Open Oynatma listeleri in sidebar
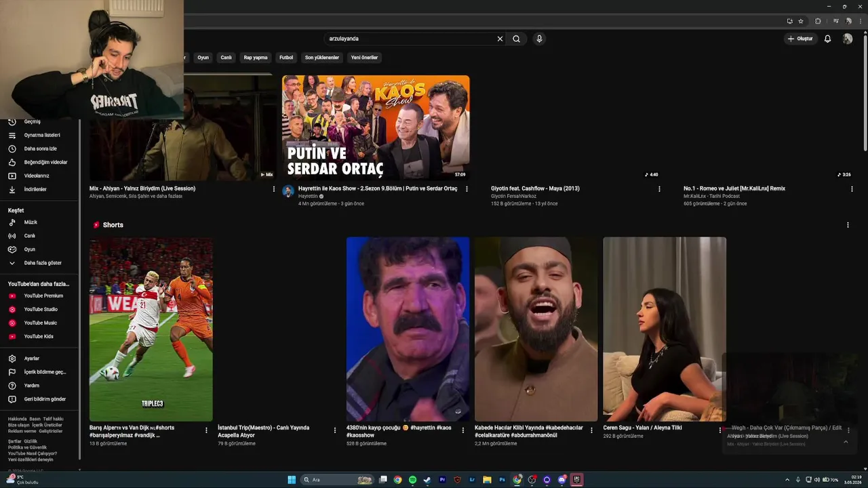The height and width of the screenshot is (488, 868). [x=41, y=135]
